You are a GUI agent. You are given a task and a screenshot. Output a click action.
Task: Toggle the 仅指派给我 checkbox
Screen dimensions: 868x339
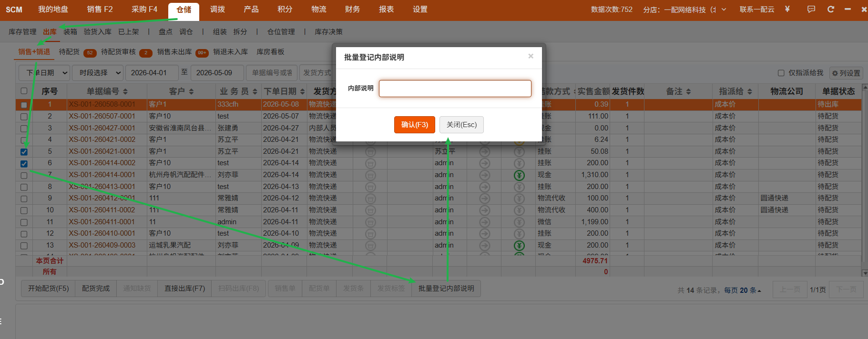tap(781, 73)
